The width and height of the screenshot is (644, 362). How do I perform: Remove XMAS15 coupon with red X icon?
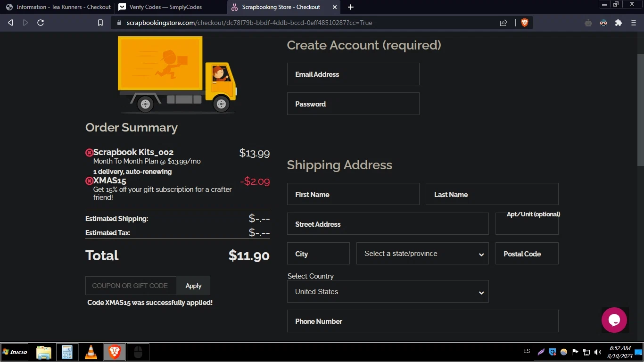pyautogui.click(x=89, y=181)
